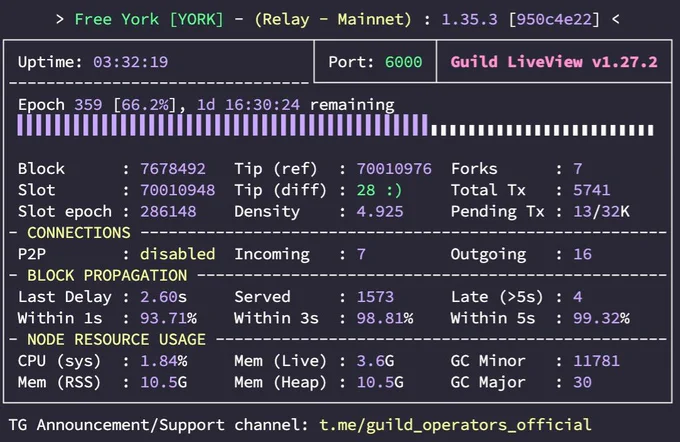Click the Slot value 70010948

[x=177, y=190]
